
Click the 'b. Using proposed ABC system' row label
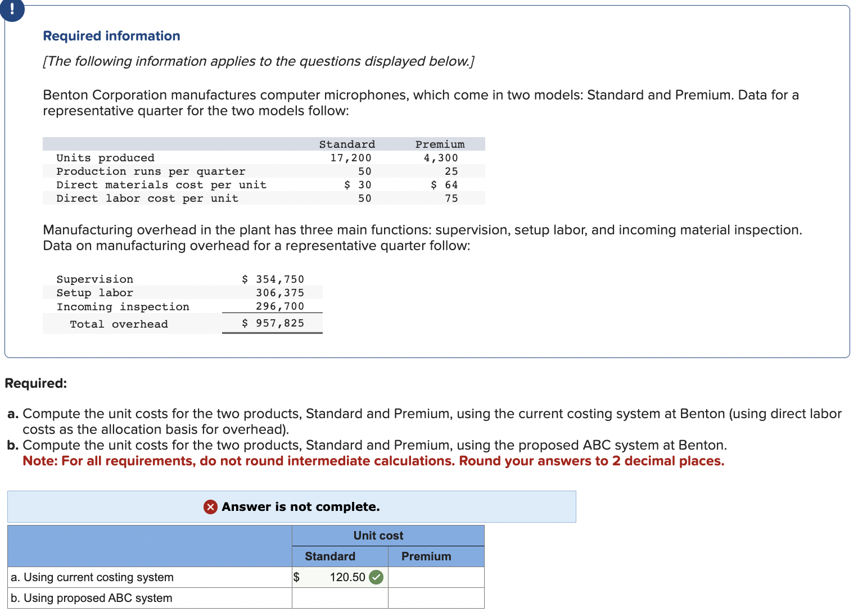92,598
